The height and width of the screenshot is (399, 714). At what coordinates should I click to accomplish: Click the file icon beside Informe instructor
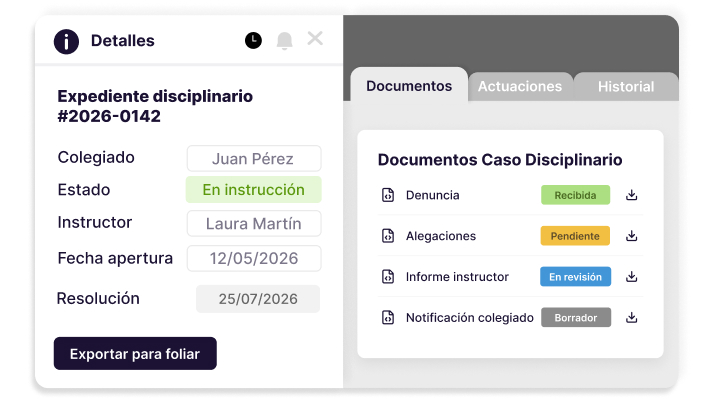pyautogui.click(x=388, y=276)
